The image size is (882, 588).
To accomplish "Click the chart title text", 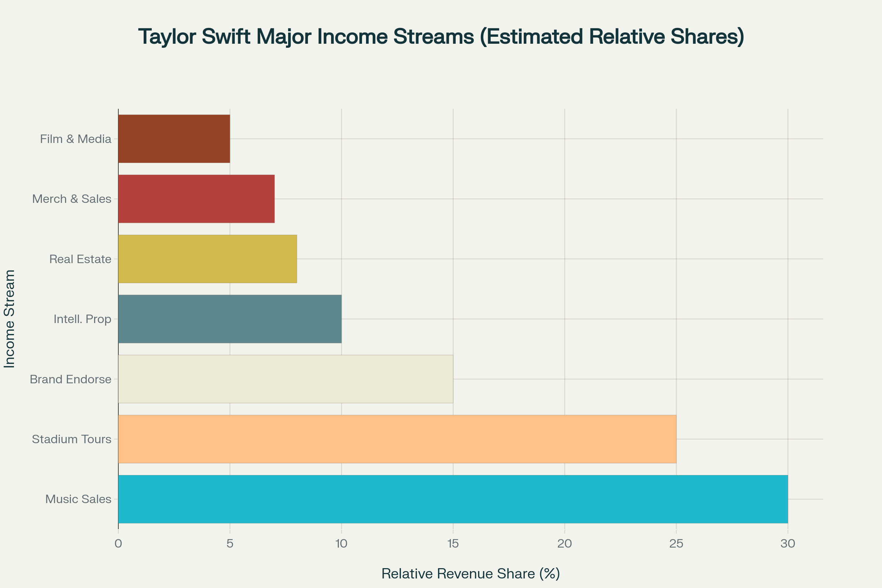I will [x=441, y=37].
